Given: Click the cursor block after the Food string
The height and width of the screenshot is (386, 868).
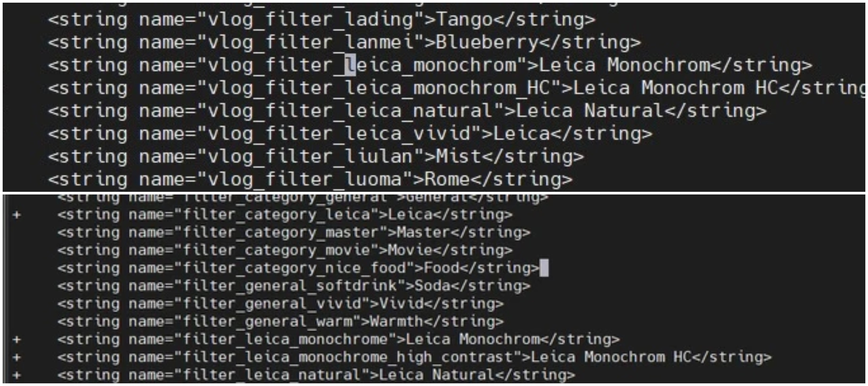Looking at the screenshot, I should coord(544,268).
